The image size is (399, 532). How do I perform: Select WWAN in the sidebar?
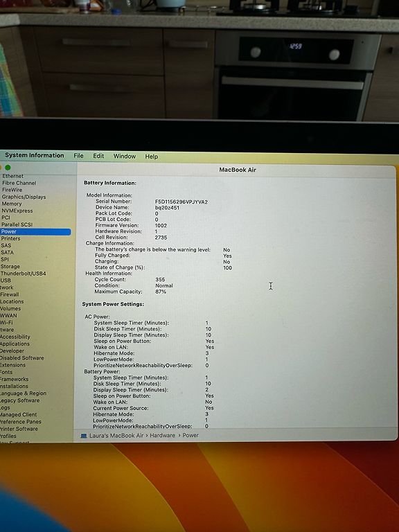8,316
